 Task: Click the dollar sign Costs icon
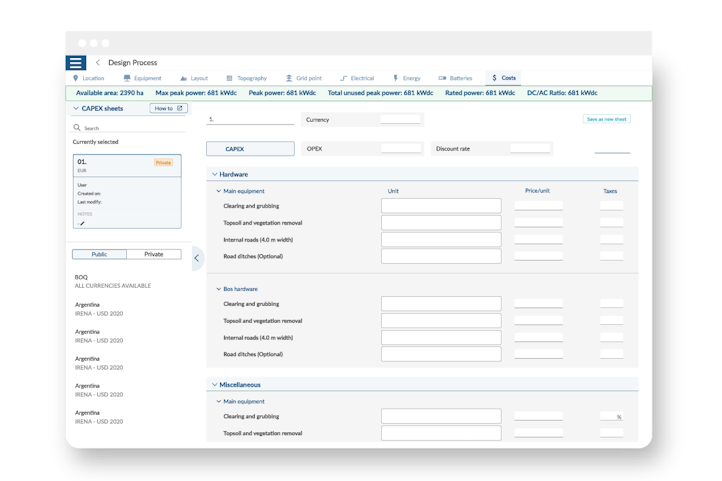coord(494,78)
